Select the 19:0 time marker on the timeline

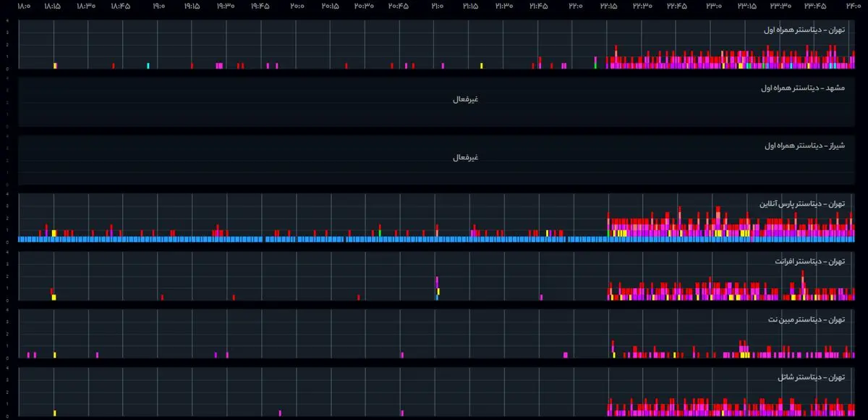click(158, 6)
